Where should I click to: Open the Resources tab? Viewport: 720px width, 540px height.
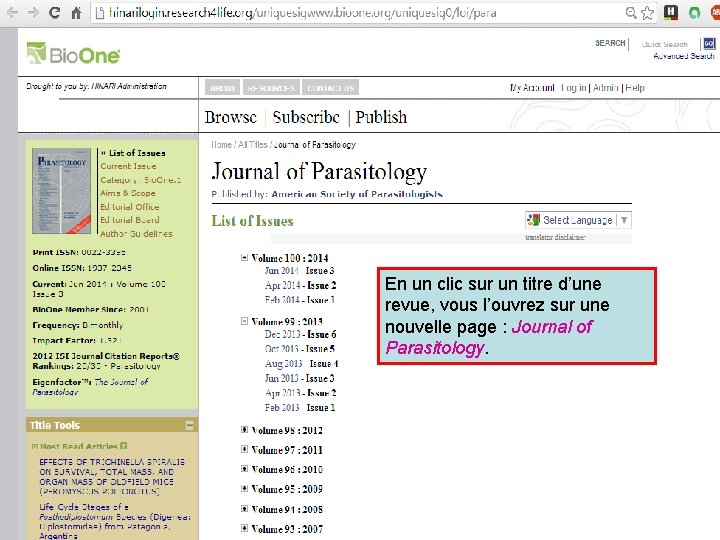tap(271, 87)
